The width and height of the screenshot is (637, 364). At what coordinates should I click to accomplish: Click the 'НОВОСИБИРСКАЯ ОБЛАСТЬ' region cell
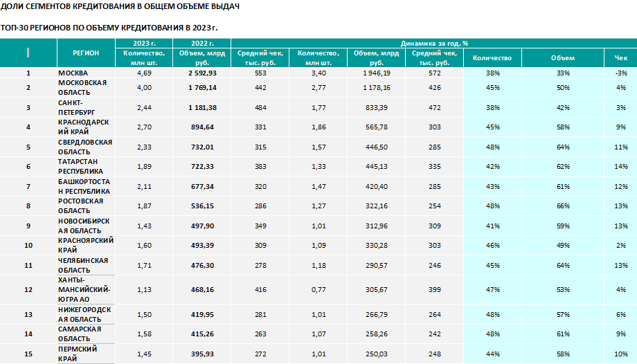pyautogui.click(x=86, y=226)
